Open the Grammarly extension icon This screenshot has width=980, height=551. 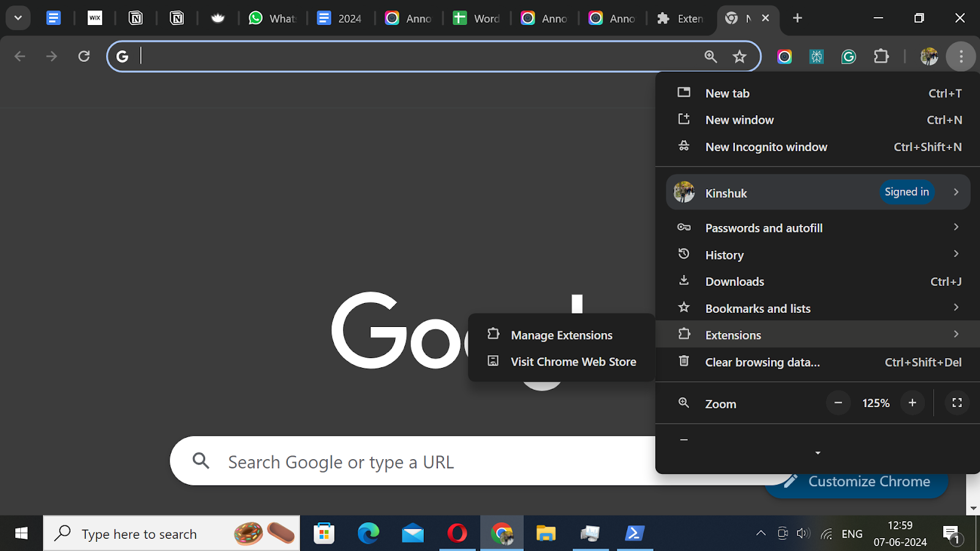[x=848, y=57]
